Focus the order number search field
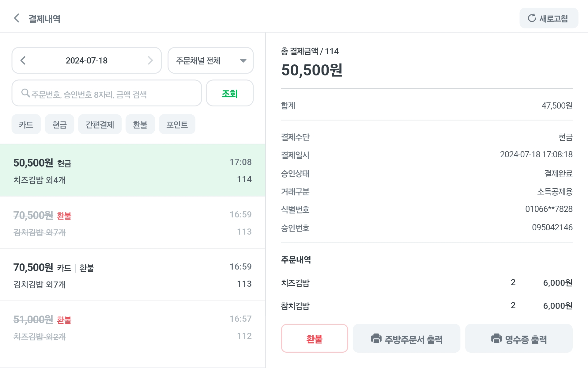Image resolution: width=588 pixels, height=368 pixels. 107,93
